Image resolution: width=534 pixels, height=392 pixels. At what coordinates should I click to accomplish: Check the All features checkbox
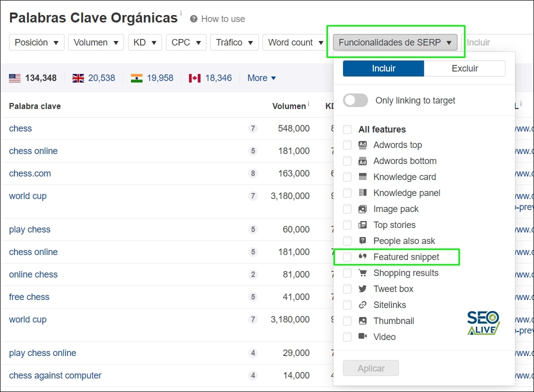coord(347,129)
